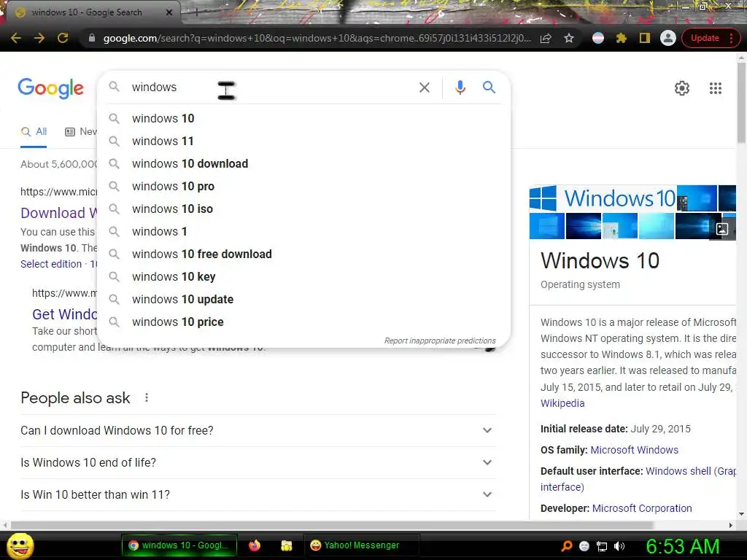Open the Select edition sublink
747x560 pixels.
51,264
